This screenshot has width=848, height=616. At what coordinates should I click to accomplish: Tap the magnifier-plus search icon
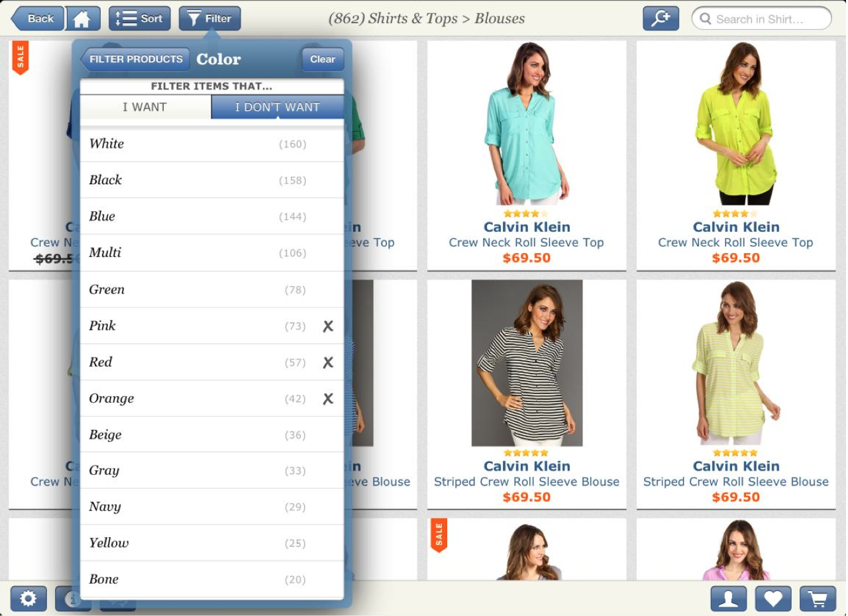661,19
